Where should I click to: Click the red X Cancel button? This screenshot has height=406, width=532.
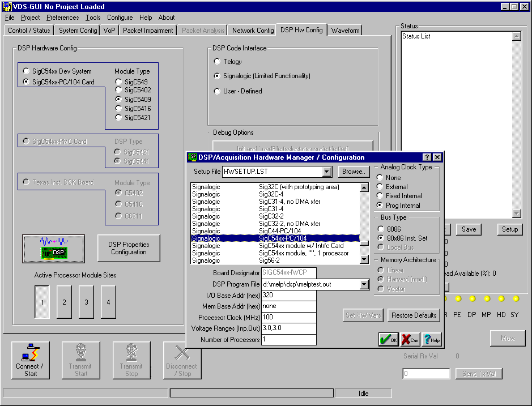pyautogui.click(x=410, y=339)
